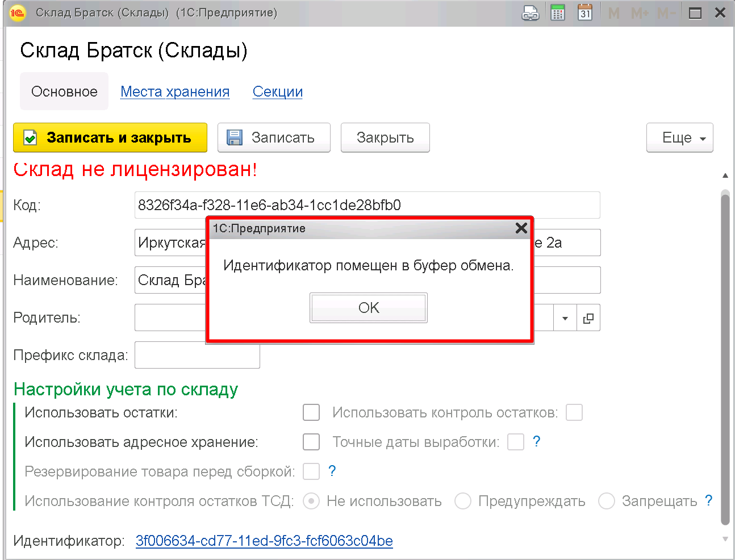The width and height of the screenshot is (735, 560).
Task: Open Места хранения tab
Action: coord(175,91)
